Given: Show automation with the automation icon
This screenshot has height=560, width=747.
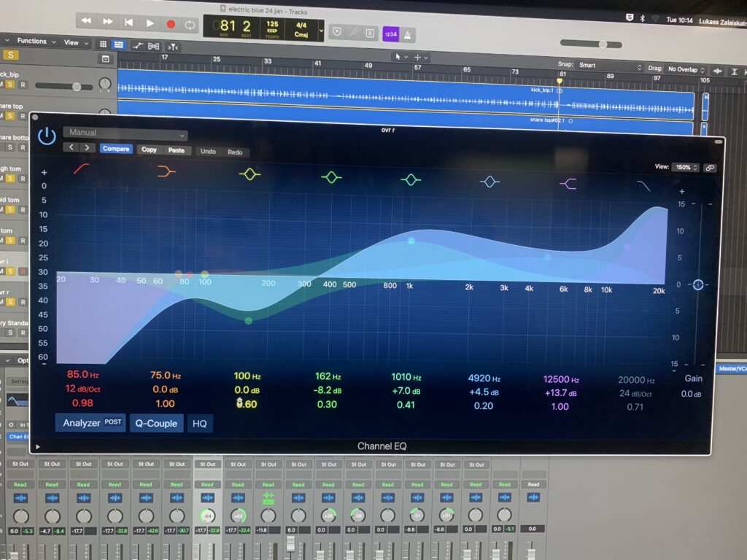Looking at the screenshot, I should [x=138, y=46].
